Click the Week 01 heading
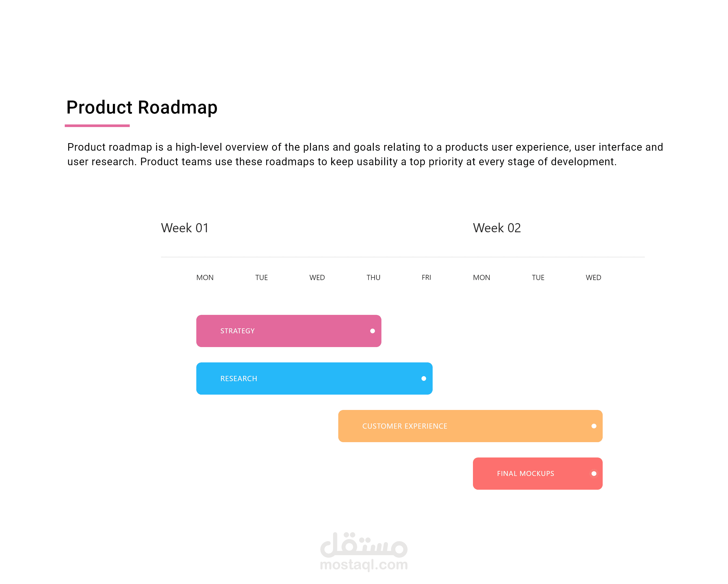 tap(185, 228)
